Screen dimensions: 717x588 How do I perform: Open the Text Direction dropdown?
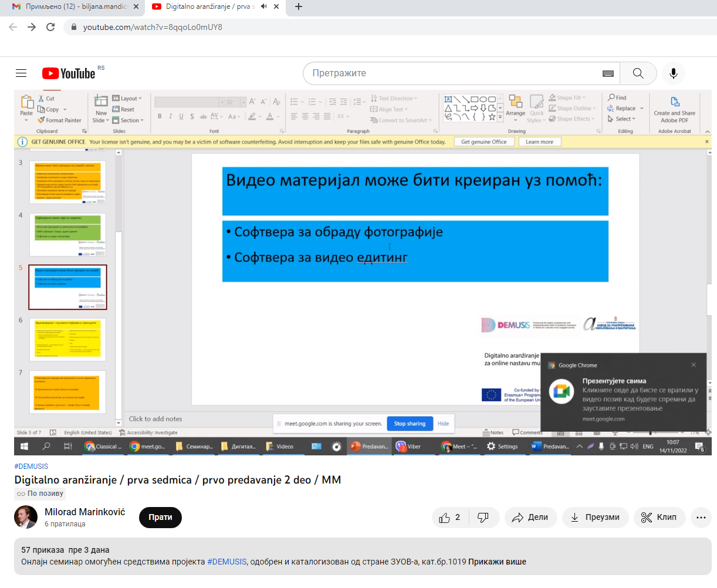click(394, 99)
